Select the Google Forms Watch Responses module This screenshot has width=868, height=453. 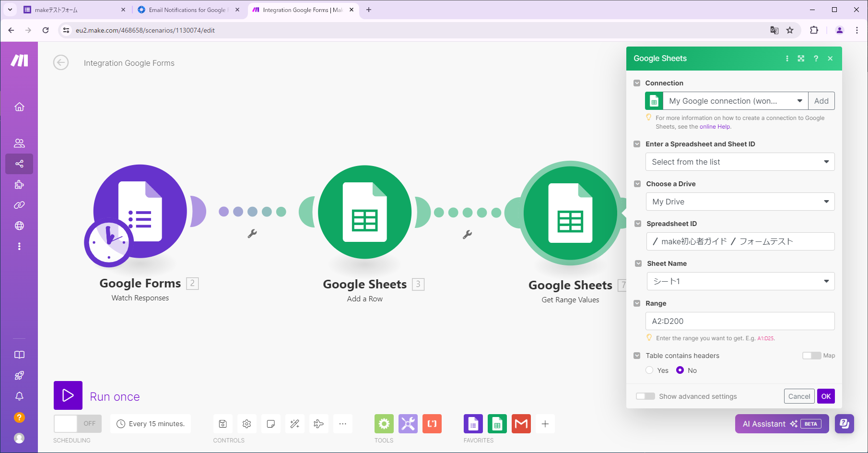click(x=140, y=211)
